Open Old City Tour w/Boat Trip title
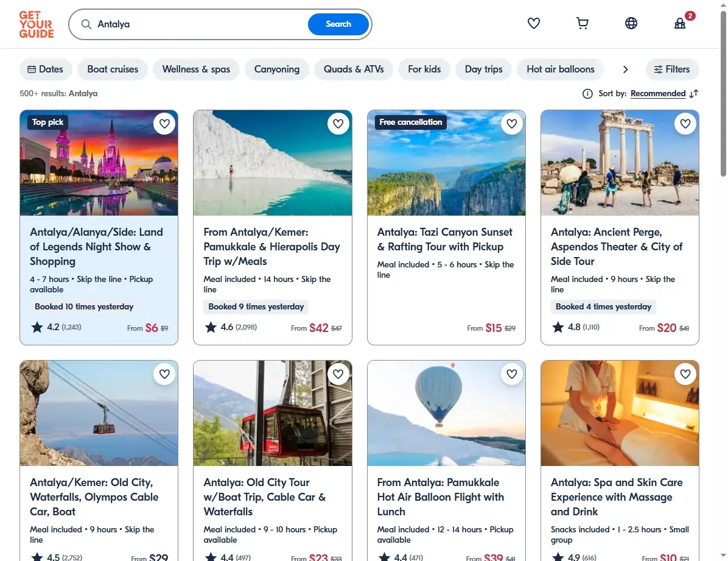Screen dimensions: 728x561 coord(265,497)
